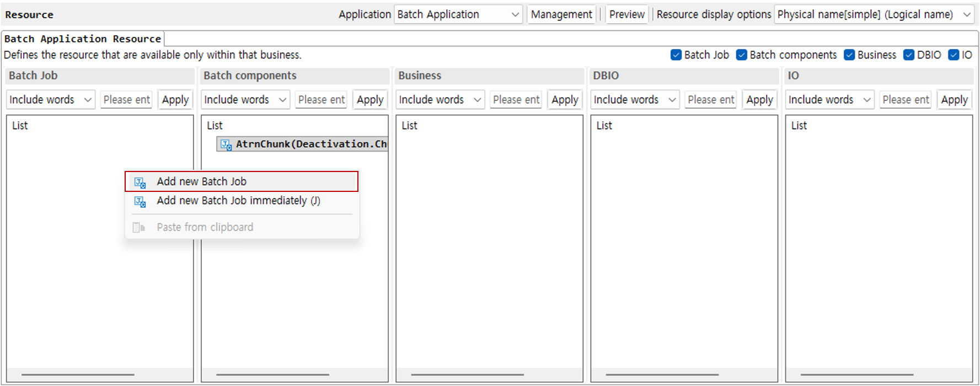Click the Business list horizontal scrollbar
This screenshot has width=980, height=386.
click(x=467, y=375)
